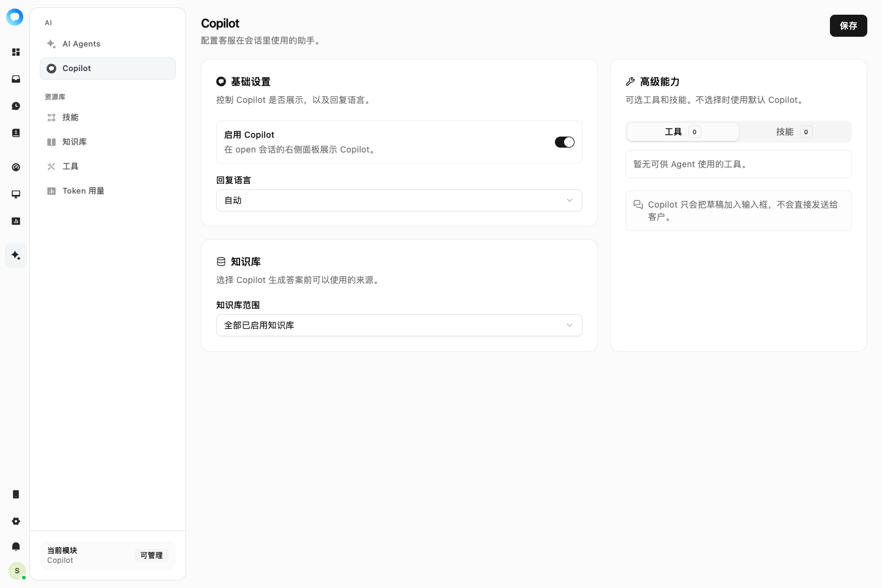Toggle the 启用 Copilot switch off
The height and width of the screenshot is (588, 882).
pos(565,142)
